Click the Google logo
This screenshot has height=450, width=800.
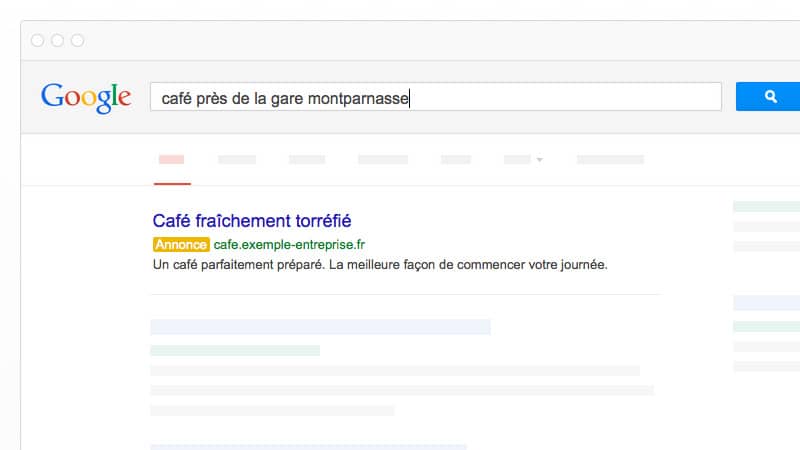[86, 96]
